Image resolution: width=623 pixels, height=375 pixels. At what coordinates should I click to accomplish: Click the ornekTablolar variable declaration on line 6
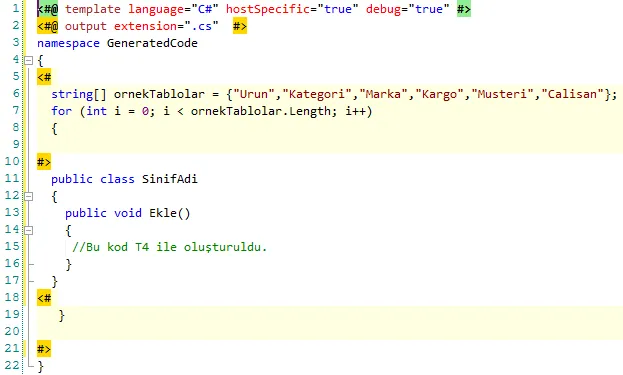click(159, 94)
